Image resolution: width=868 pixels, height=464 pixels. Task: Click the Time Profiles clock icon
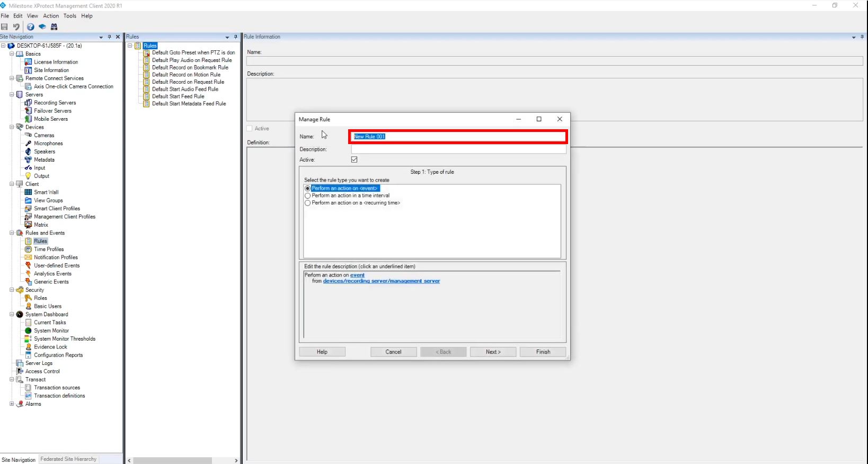click(29, 249)
